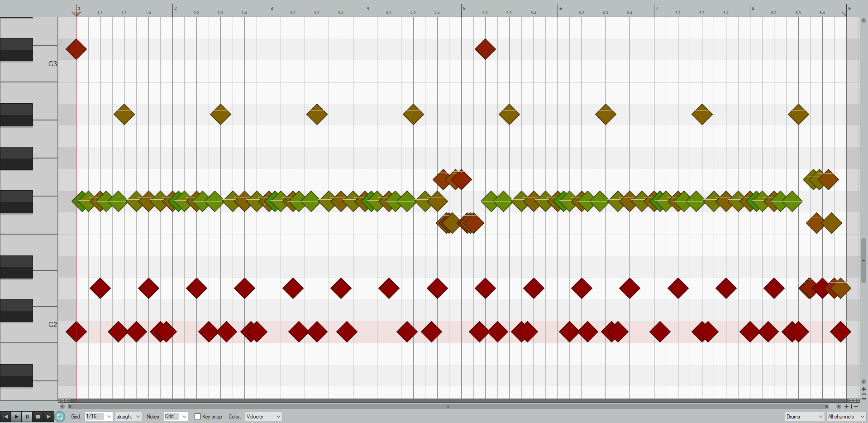868x423 pixels.
Task: Open the Color Velocity dropdown
Action: pos(263,417)
